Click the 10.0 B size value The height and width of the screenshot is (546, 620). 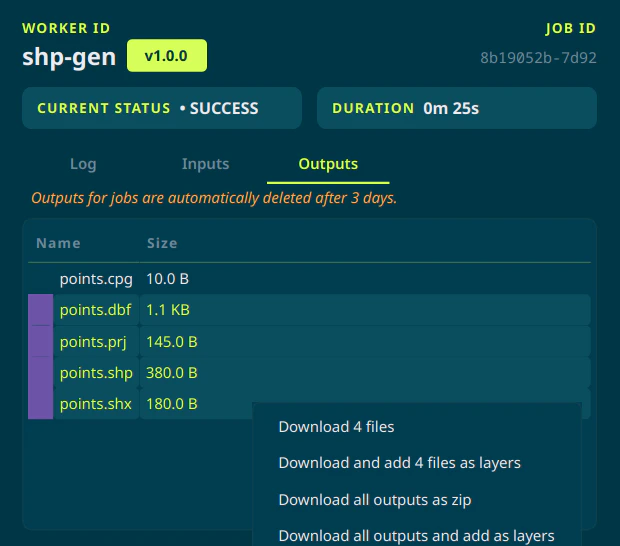(x=168, y=279)
